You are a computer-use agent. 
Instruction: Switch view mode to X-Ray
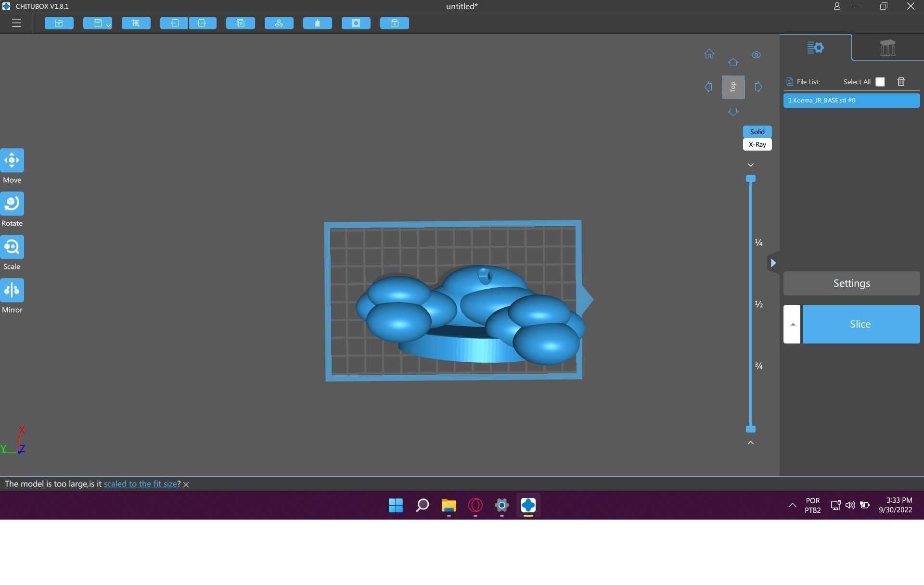pyautogui.click(x=757, y=144)
